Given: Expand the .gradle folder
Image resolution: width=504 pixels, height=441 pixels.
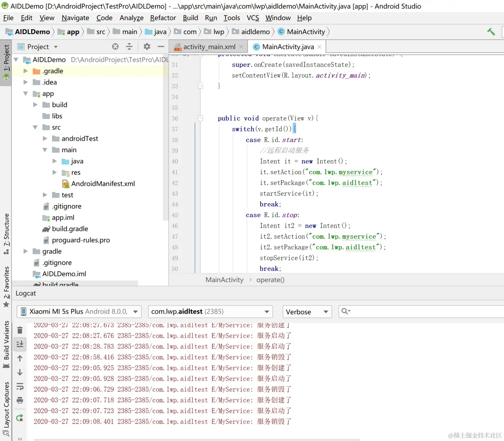Looking at the screenshot, I should click(x=26, y=71).
